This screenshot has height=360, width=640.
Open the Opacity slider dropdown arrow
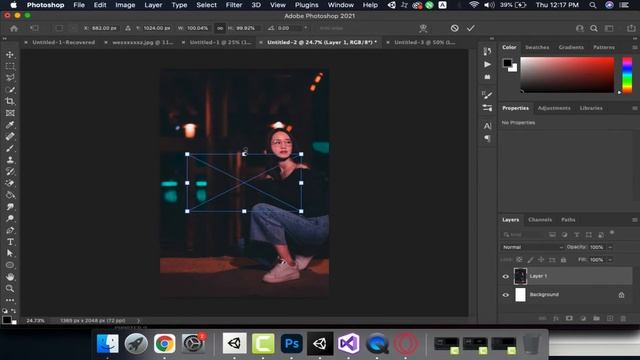click(x=610, y=247)
